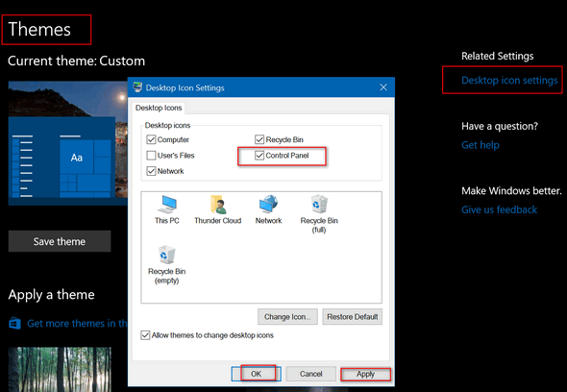The image size is (567, 392).
Task: Select the Recycle Bin (empty) icon
Action: [x=166, y=265]
